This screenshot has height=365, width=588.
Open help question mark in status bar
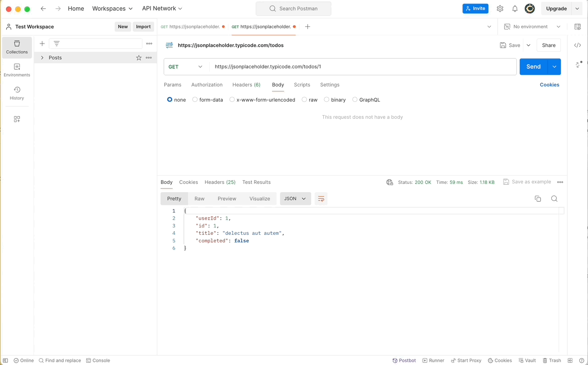pos(581,360)
